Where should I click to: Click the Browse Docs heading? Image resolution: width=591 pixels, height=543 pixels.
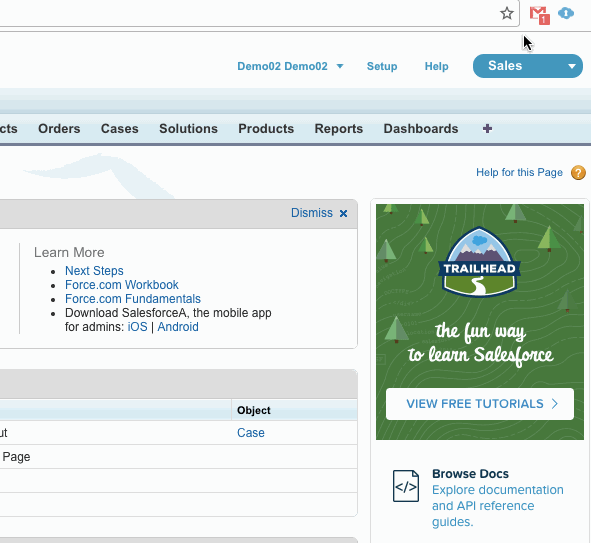click(470, 474)
